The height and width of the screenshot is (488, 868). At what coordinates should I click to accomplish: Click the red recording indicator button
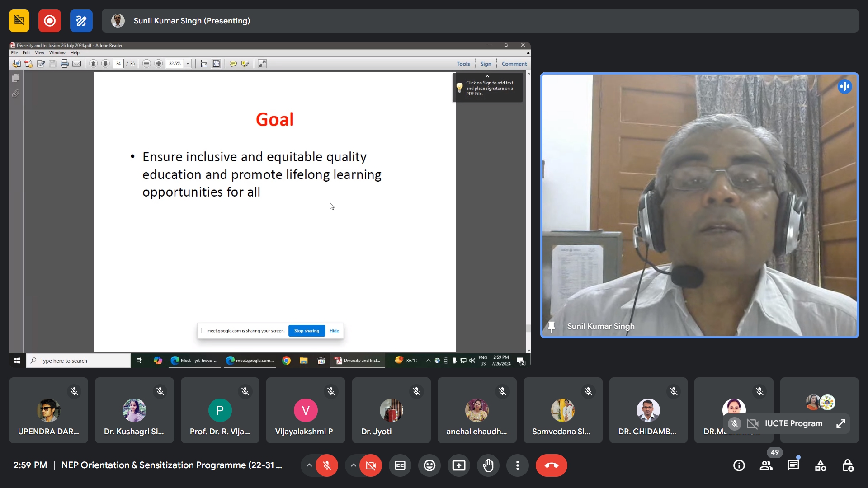(50, 21)
